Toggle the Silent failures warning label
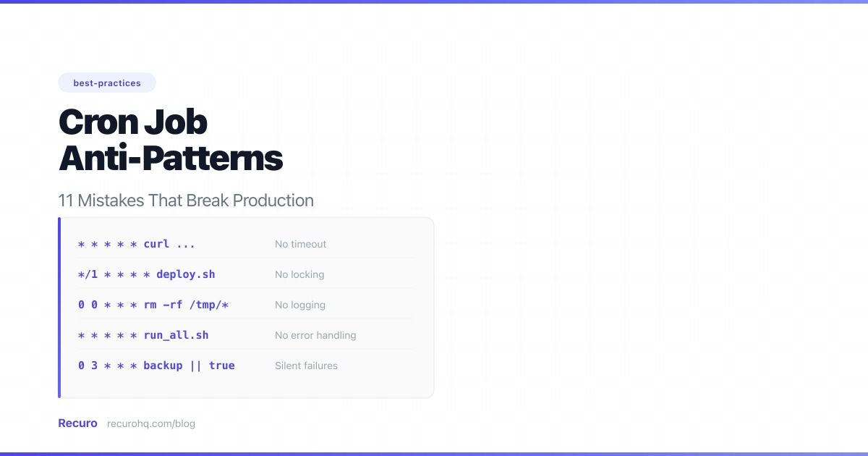This screenshot has height=456, width=868. coord(306,366)
